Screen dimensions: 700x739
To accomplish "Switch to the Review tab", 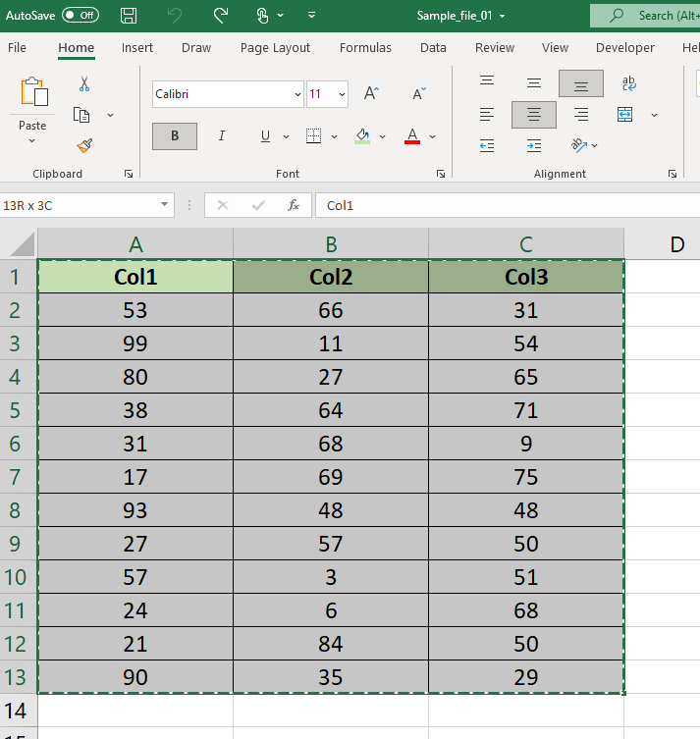I will pos(495,48).
